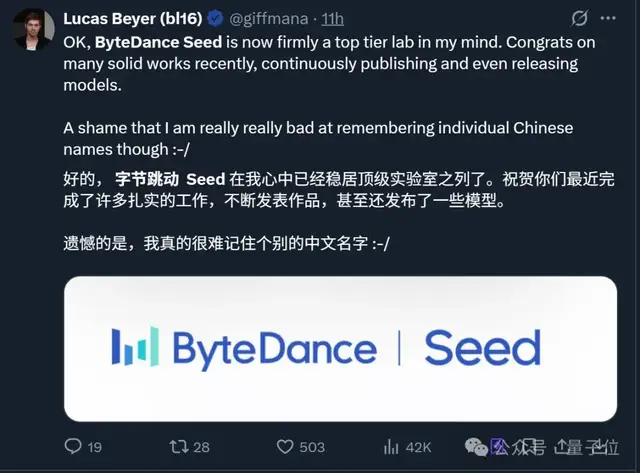Reply to the tweet via comment icon
The image size is (640, 473).
coord(72,446)
